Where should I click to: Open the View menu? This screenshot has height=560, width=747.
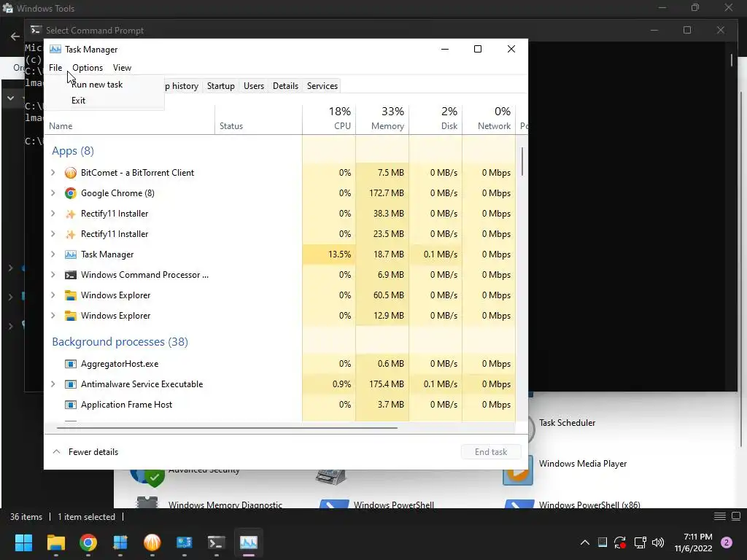122,68
